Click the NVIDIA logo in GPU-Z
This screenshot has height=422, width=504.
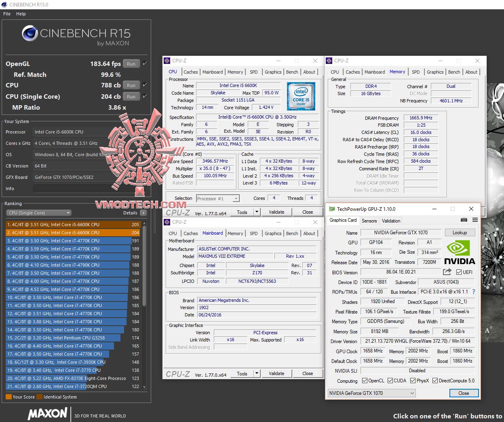pyautogui.click(x=460, y=252)
